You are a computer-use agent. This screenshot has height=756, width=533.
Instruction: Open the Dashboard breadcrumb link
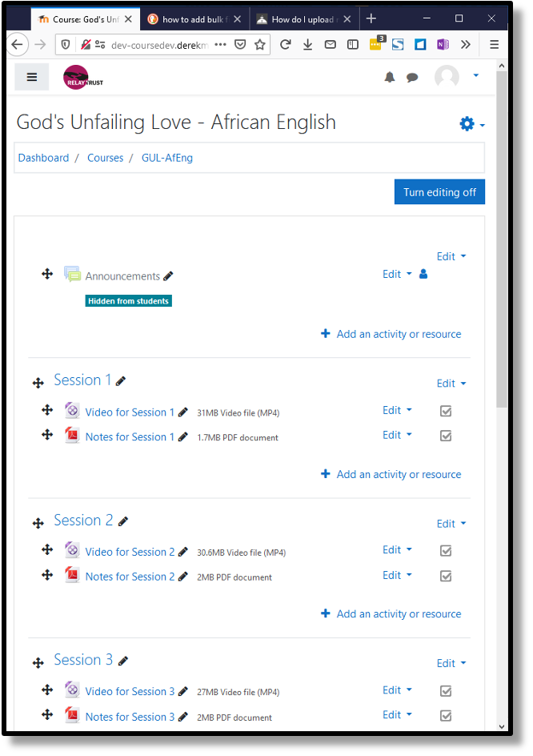click(43, 158)
